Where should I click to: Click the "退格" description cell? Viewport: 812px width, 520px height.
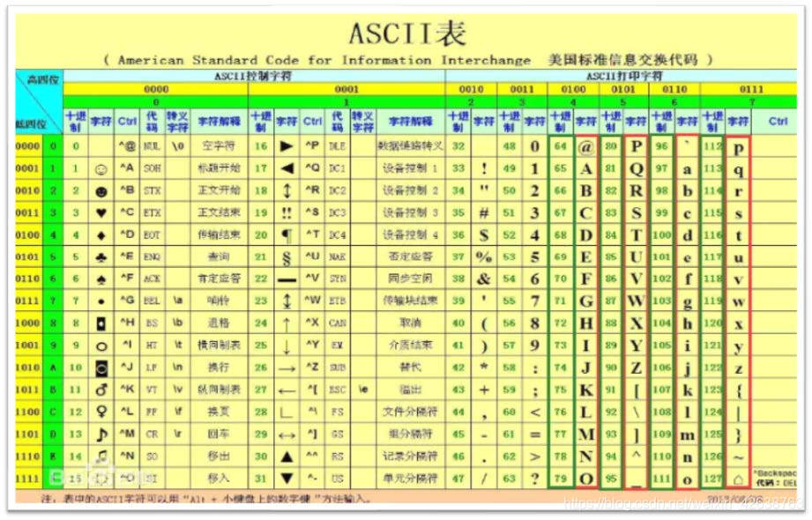[219, 323]
